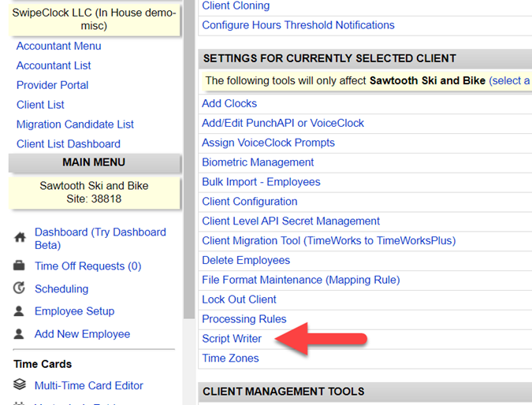This screenshot has height=405, width=532.
Task: Navigate to Client List Dashboard
Action: pos(68,144)
